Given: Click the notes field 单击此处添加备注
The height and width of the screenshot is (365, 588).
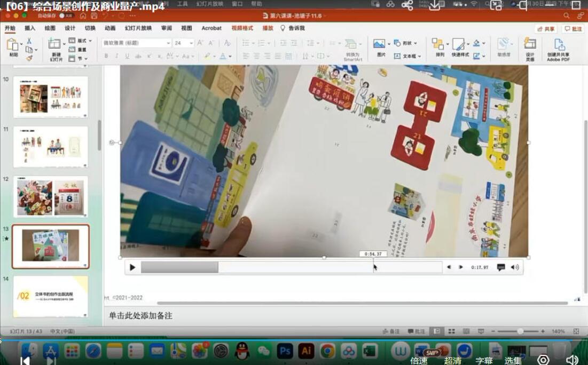Looking at the screenshot, I should 140,316.
